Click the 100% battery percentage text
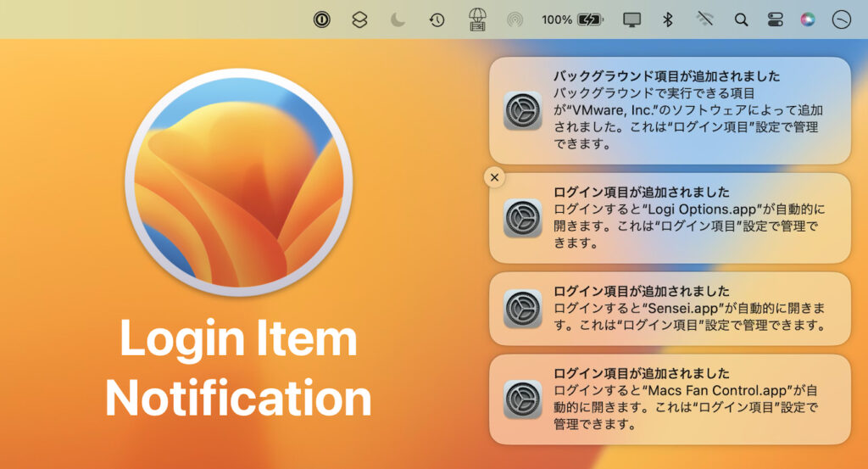 556,20
